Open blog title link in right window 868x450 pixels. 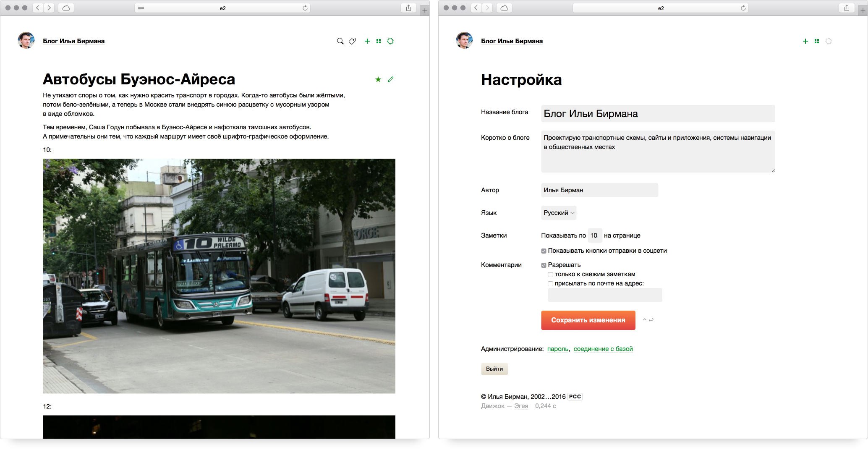pyautogui.click(x=512, y=41)
